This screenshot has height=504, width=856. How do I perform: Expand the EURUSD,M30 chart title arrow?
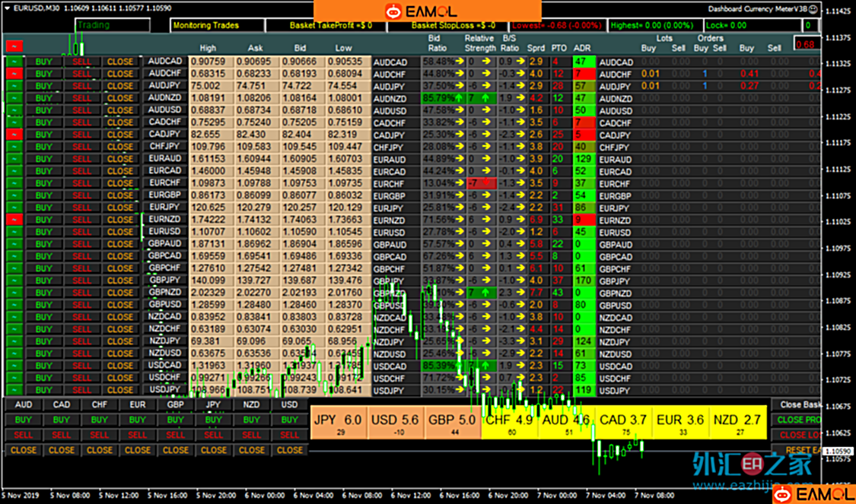8,8
